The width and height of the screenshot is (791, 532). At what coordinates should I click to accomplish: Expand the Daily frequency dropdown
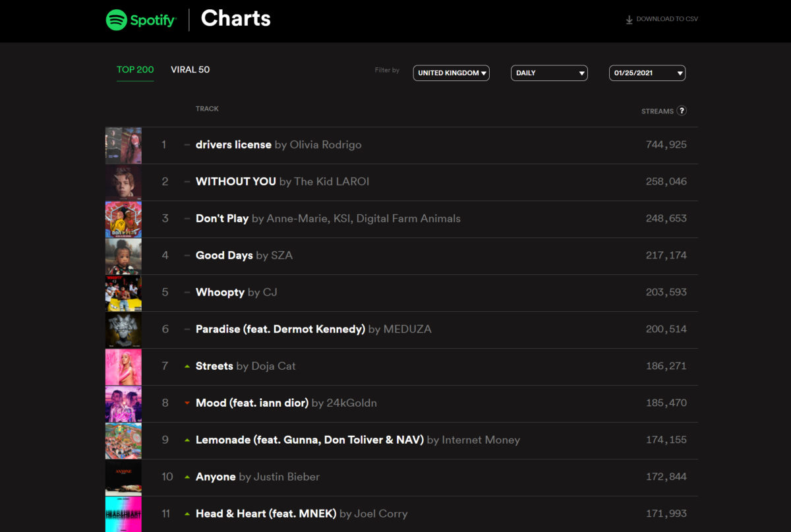pos(549,73)
